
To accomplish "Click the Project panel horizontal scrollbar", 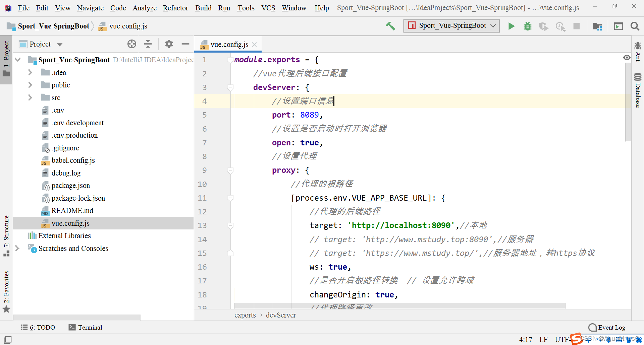I will 76,317.
